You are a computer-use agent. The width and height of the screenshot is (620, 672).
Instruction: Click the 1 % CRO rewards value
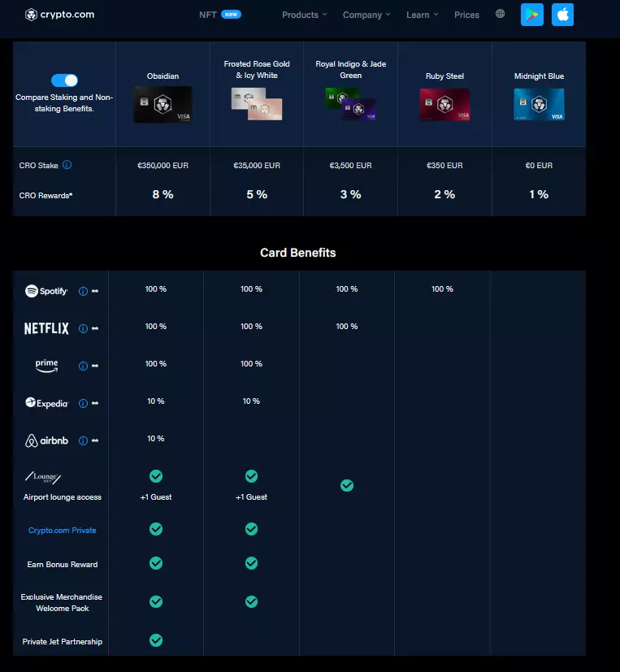coord(539,194)
